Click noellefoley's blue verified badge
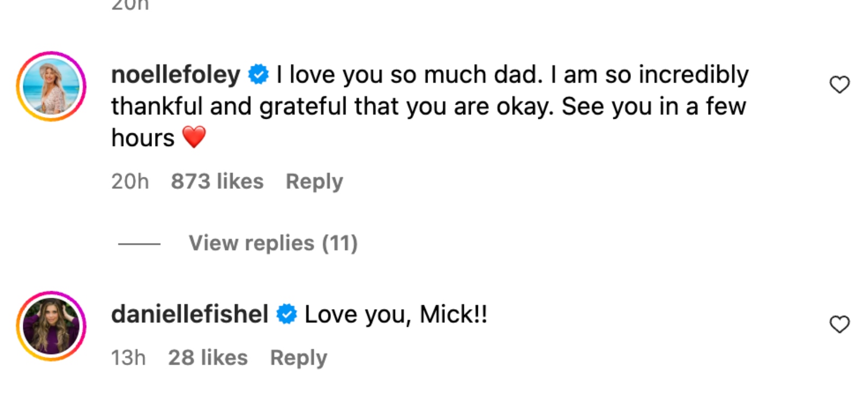The image size is (868, 409). (x=258, y=75)
